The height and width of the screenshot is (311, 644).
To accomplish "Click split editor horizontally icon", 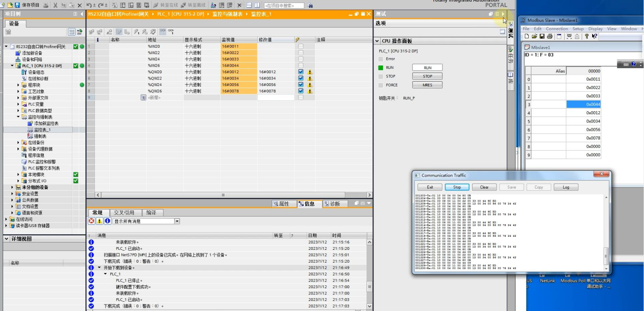I will (249, 5).
